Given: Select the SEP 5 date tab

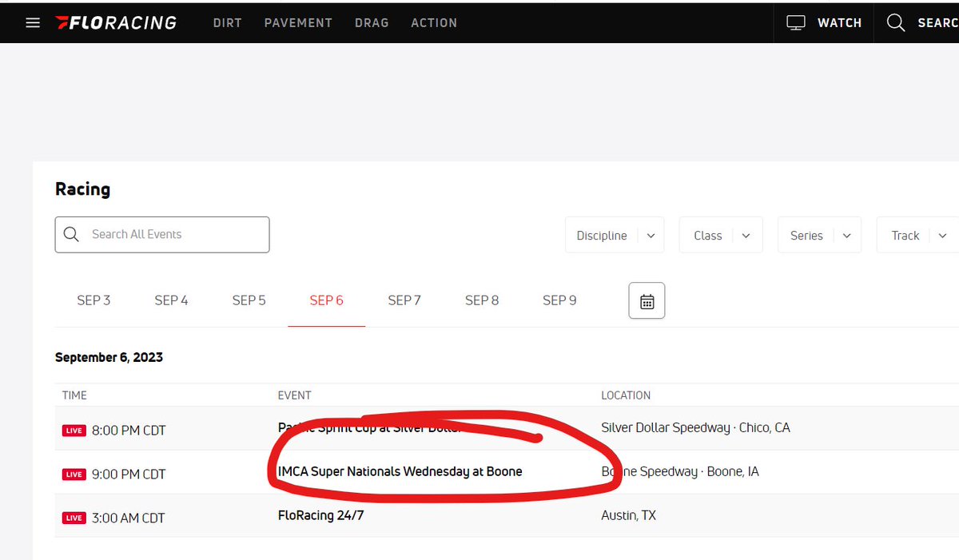Looking at the screenshot, I should (249, 300).
